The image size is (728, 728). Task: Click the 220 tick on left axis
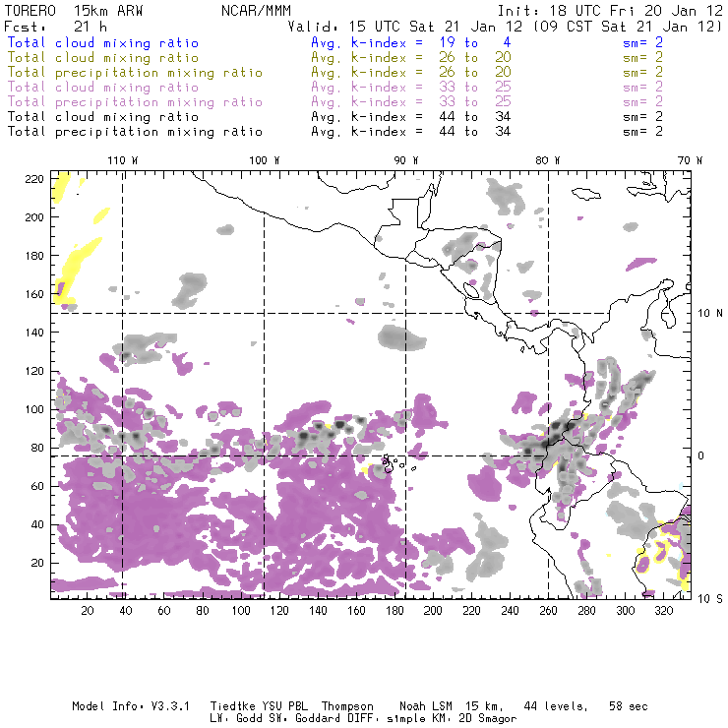(34, 179)
